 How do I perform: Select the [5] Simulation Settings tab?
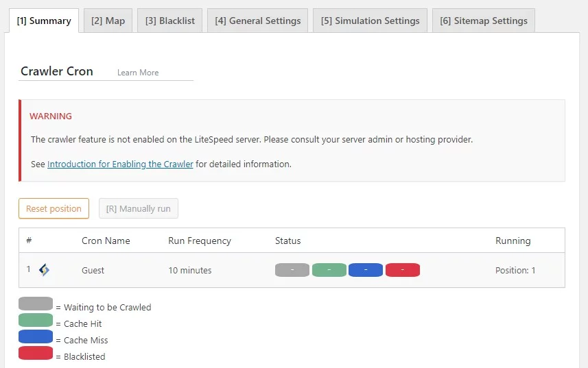[x=370, y=21]
